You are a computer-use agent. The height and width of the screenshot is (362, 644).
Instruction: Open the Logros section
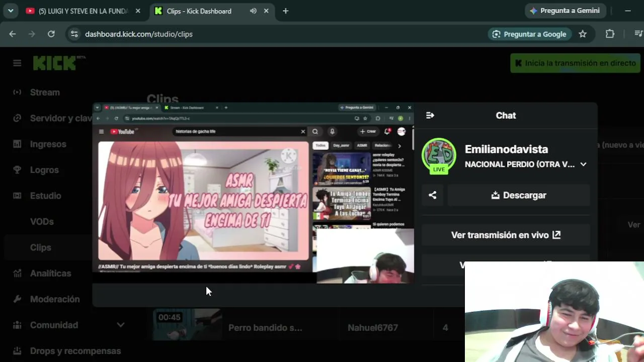tap(44, 170)
